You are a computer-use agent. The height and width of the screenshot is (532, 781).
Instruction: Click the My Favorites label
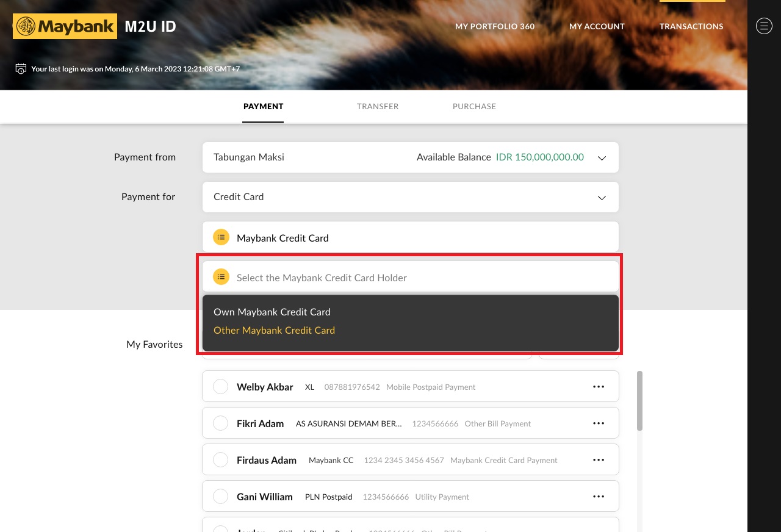point(154,344)
